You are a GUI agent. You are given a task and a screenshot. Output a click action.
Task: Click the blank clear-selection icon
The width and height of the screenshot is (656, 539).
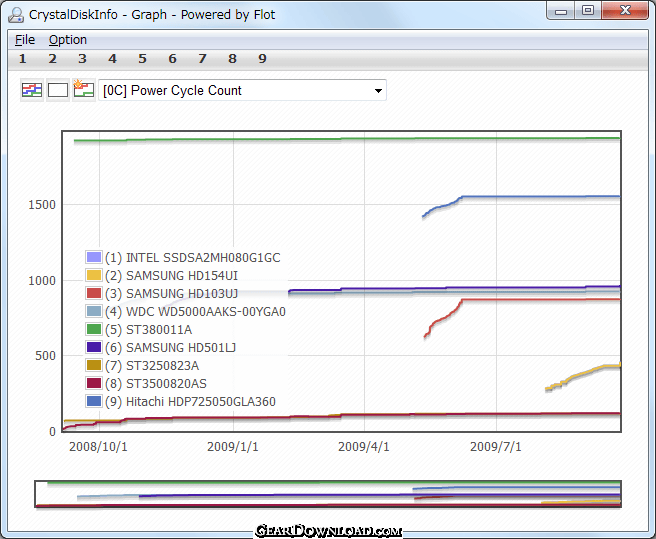click(x=58, y=90)
